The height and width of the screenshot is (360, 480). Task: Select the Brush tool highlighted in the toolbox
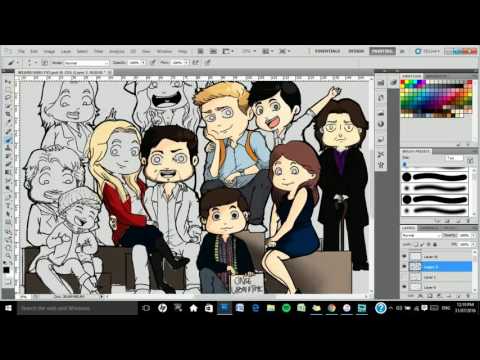(8, 140)
